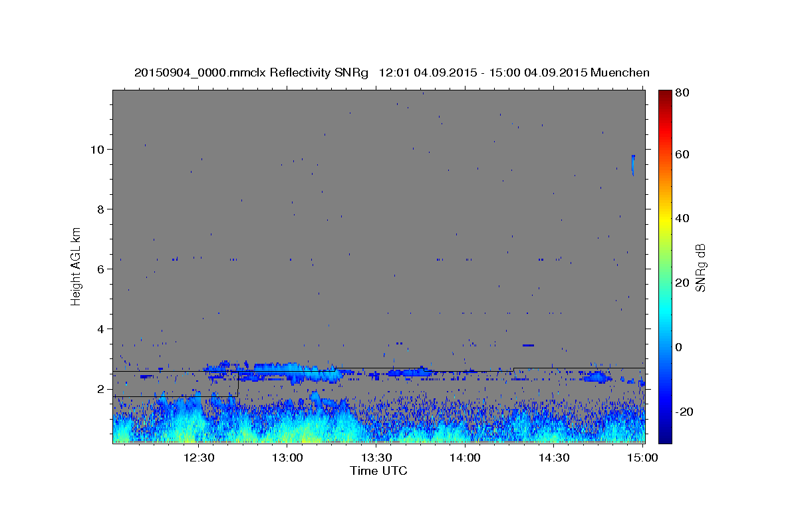Screen dimensions: 798x532
Task: Click the 14:00 time tick label
Action: (465, 458)
